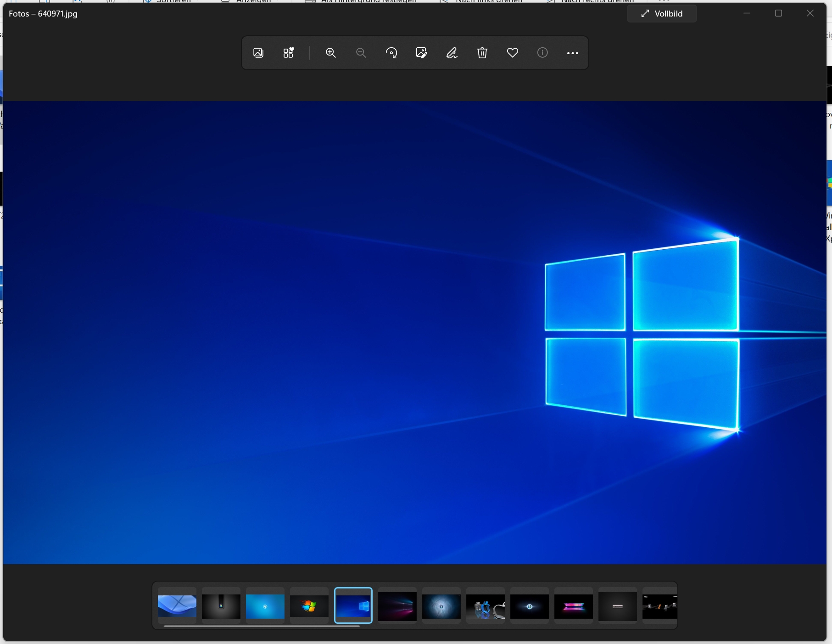Select the pen markup tool
The width and height of the screenshot is (832, 644).
[452, 53]
